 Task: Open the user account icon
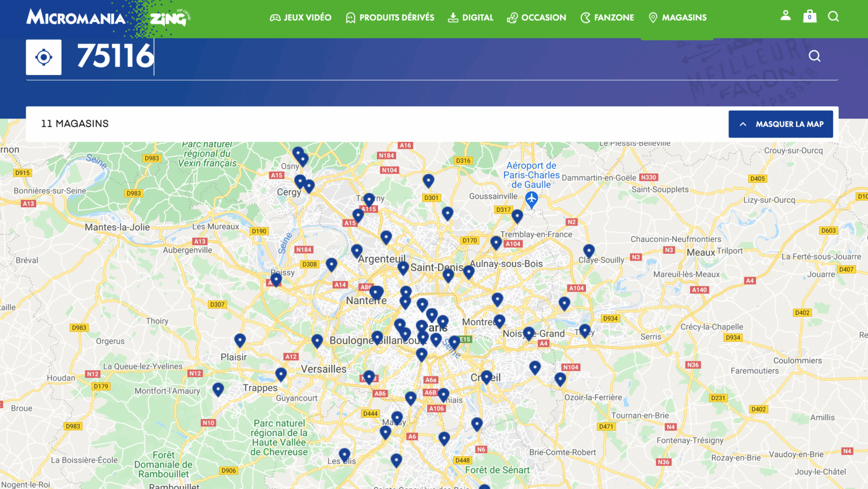[x=785, y=16]
